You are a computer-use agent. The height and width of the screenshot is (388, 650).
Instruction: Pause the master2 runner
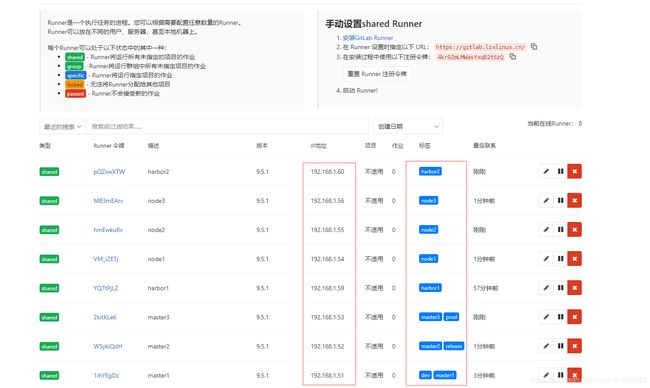[x=560, y=346]
